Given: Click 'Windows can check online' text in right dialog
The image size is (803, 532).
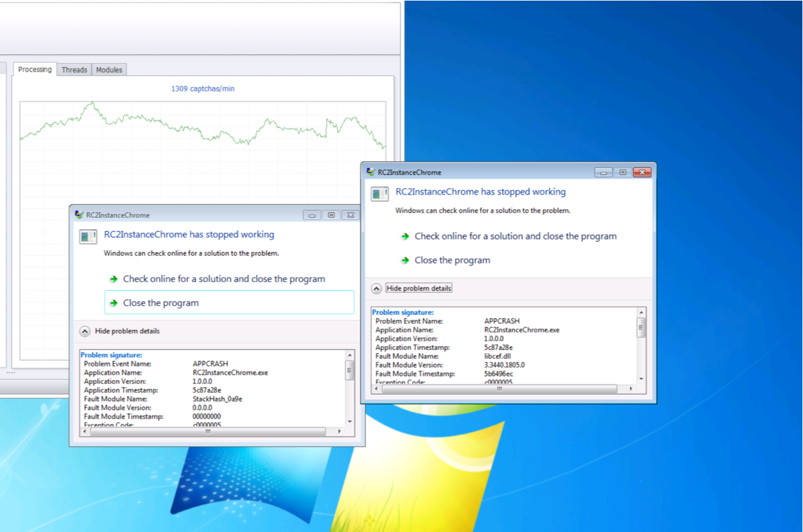Looking at the screenshot, I should pyautogui.click(x=482, y=211).
